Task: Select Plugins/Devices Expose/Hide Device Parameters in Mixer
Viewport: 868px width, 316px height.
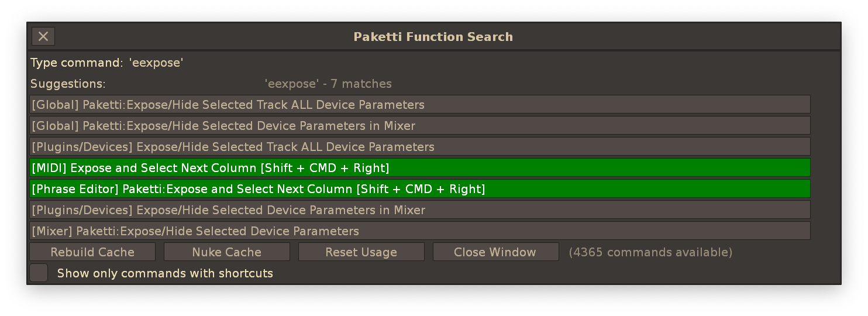Action: pos(419,210)
